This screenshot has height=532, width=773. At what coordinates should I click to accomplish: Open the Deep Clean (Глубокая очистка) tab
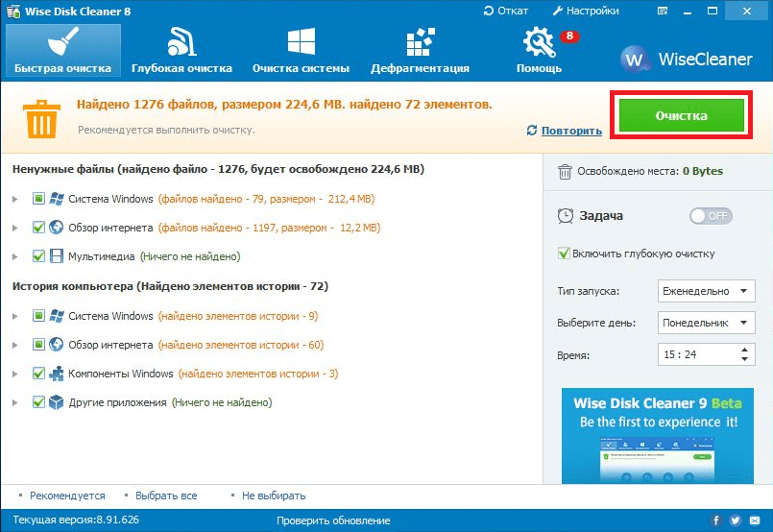(181, 50)
